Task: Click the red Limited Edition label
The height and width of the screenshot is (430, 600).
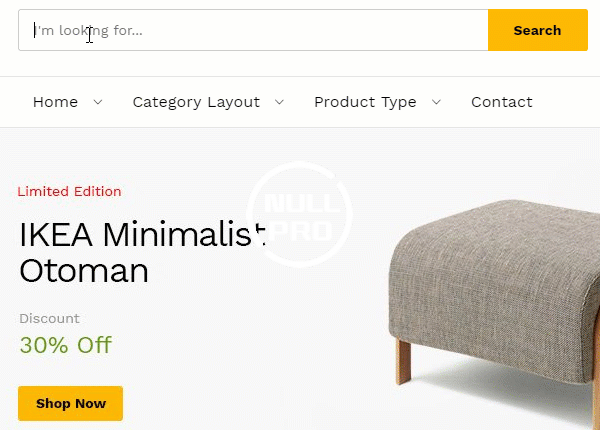Action: coord(69,192)
